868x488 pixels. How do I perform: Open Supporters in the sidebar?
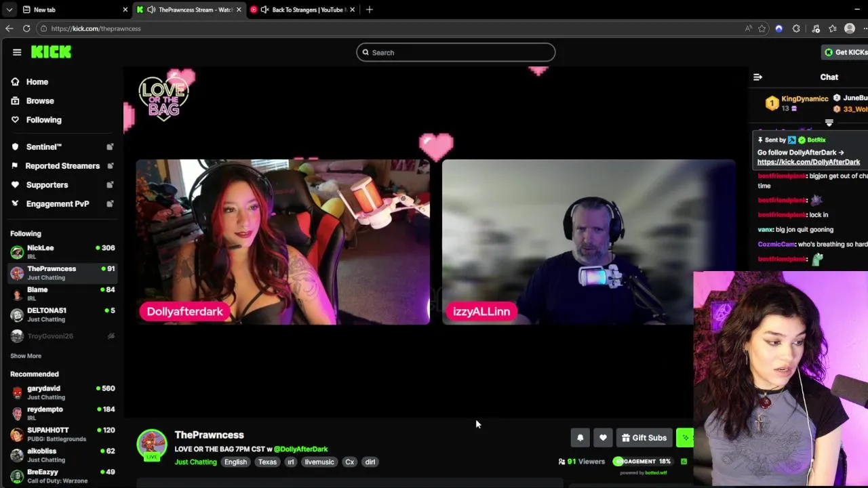point(47,185)
